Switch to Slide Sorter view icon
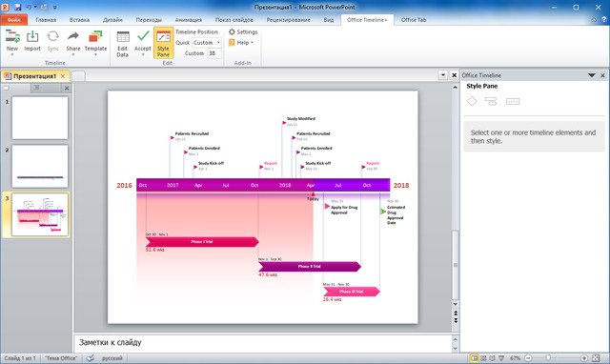 pos(483,358)
